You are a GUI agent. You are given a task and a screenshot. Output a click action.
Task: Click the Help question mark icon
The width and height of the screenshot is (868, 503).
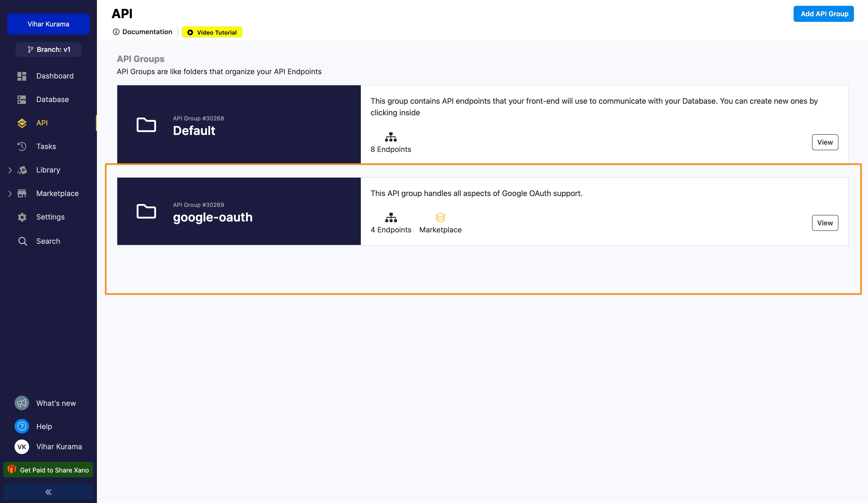(x=22, y=427)
